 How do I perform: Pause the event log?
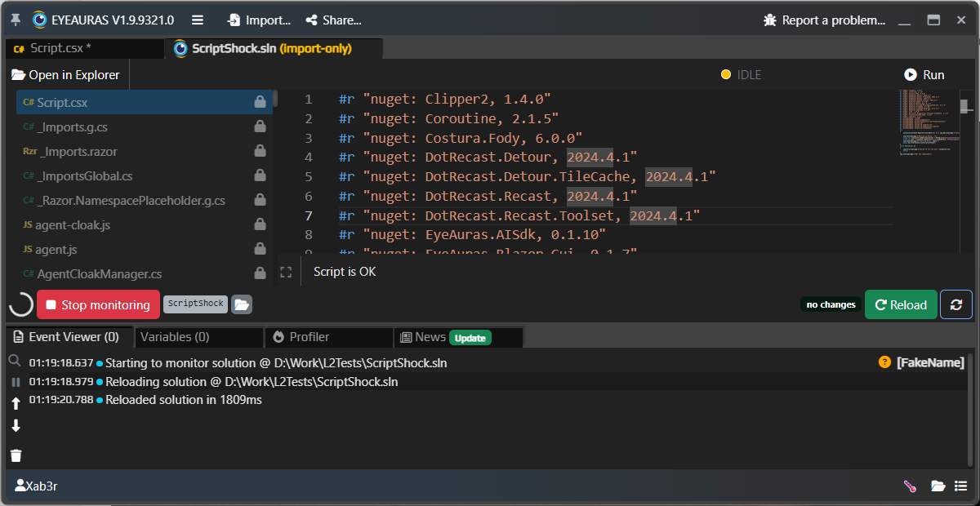point(15,382)
